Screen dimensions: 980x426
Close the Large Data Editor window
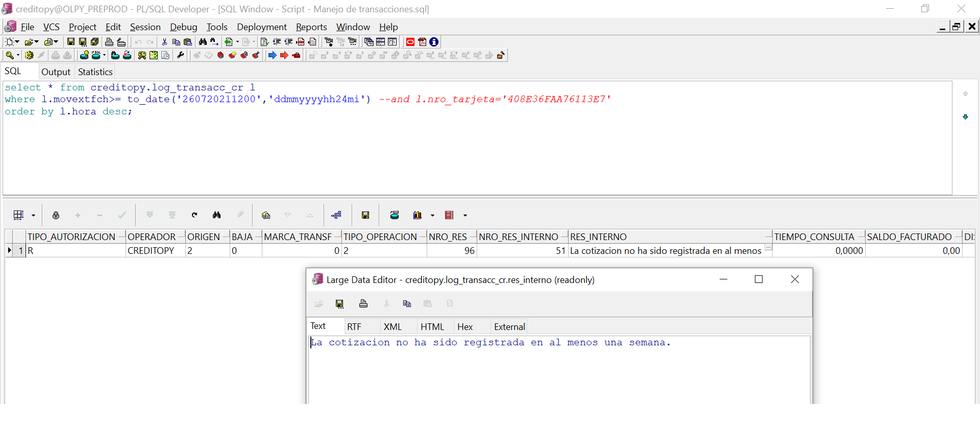click(x=795, y=279)
